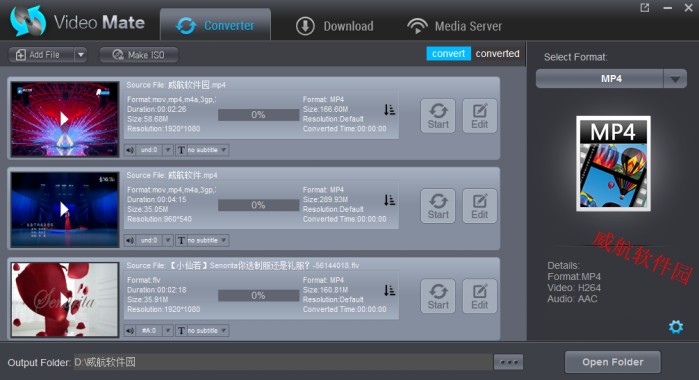The image size is (699, 380).
Task: Open the MP4 Select Format dropdown
Action: pyautogui.click(x=611, y=79)
